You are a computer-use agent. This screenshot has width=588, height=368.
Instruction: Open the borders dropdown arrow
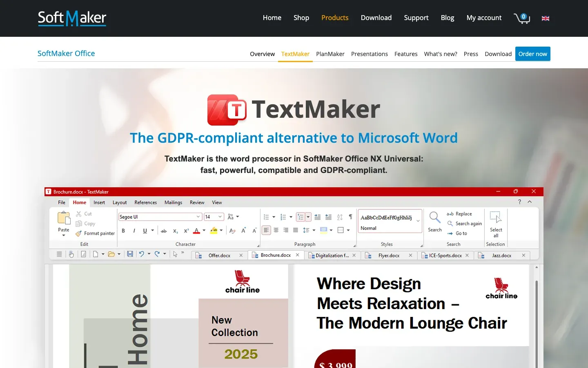point(348,230)
